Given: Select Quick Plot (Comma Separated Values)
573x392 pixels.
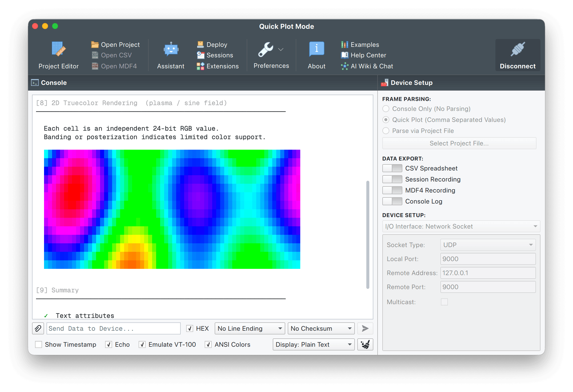Looking at the screenshot, I should coord(386,120).
